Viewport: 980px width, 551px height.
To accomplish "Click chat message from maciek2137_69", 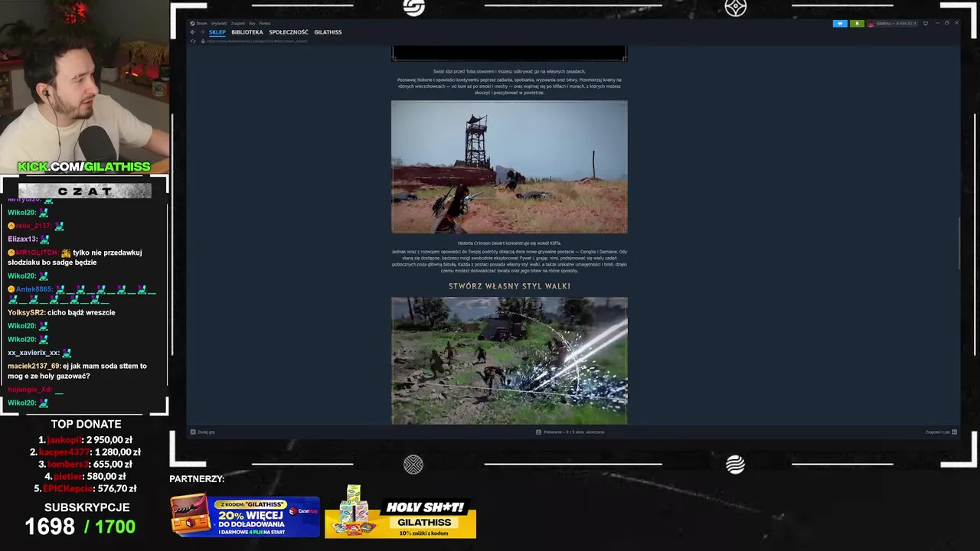I will pyautogui.click(x=77, y=371).
